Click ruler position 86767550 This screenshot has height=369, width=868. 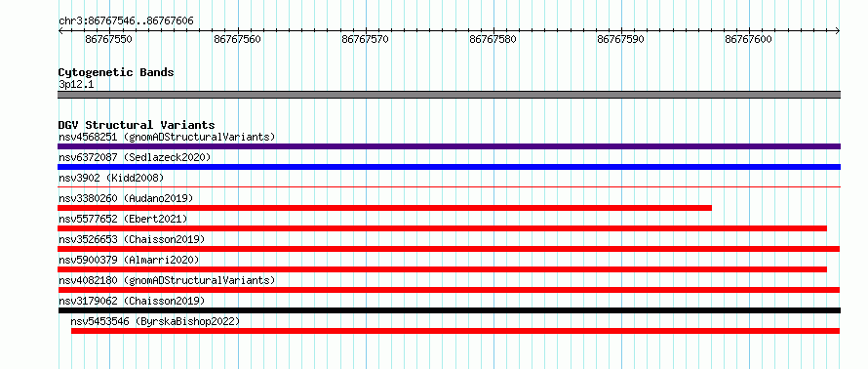[x=109, y=40]
